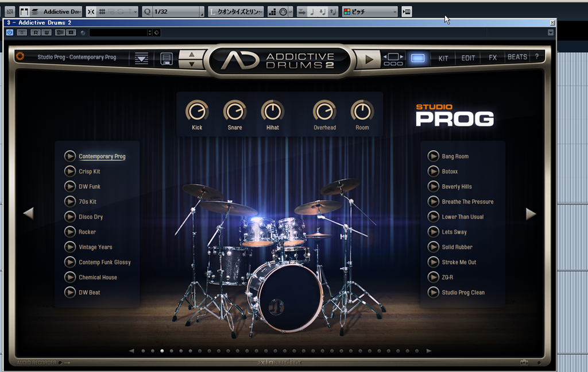Preview the 70s Kit preset
Viewport: 588px width, 372px height.
pyautogui.click(x=69, y=202)
